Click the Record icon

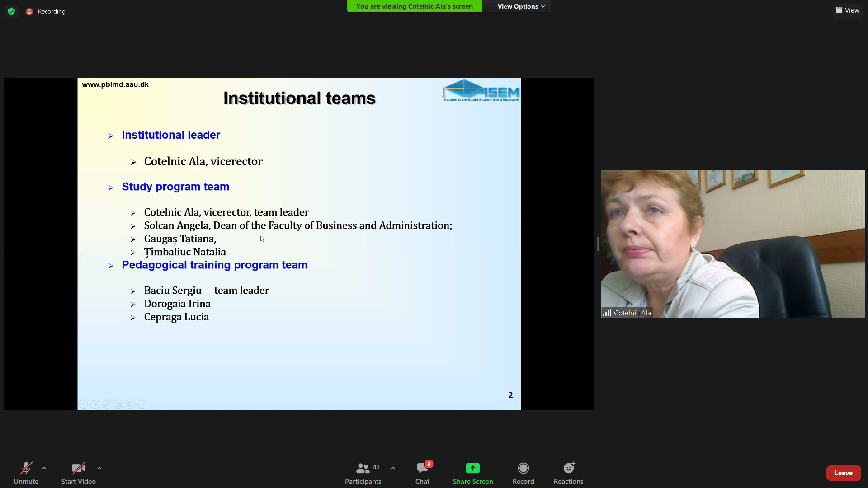pyautogui.click(x=524, y=468)
